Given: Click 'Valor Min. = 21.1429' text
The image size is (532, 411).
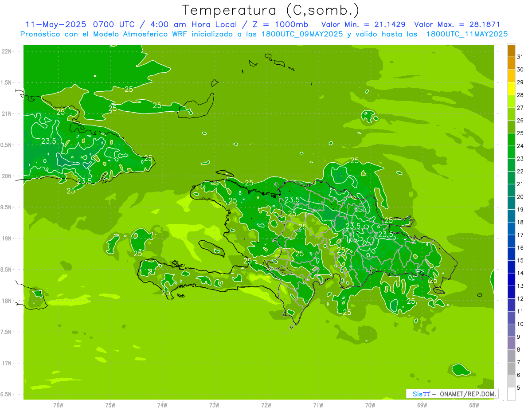Looking at the screenshot, I should pos(363,24).
